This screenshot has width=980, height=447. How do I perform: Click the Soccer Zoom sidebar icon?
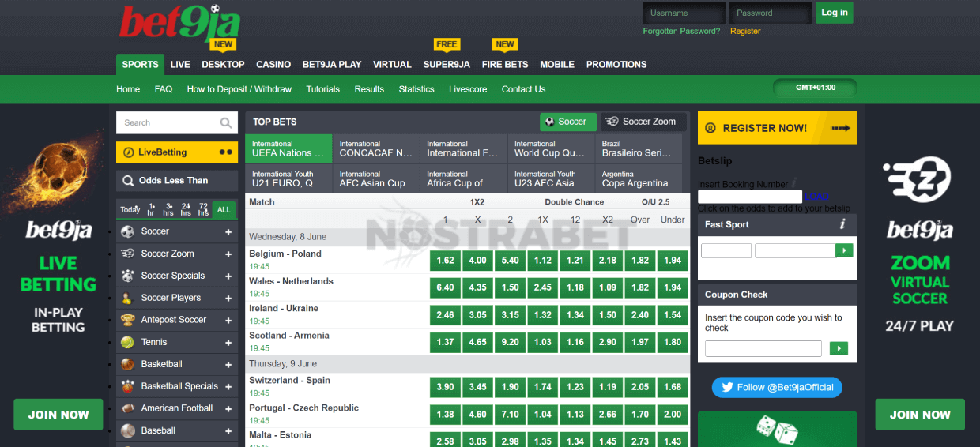127,254
